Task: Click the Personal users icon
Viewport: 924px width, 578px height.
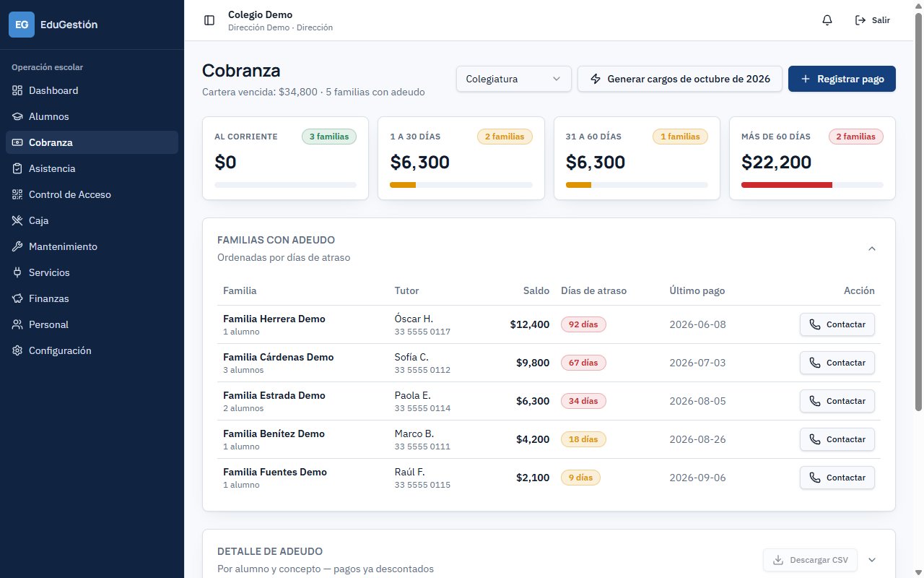Action: pyautogui.click(x=17, y=324)
